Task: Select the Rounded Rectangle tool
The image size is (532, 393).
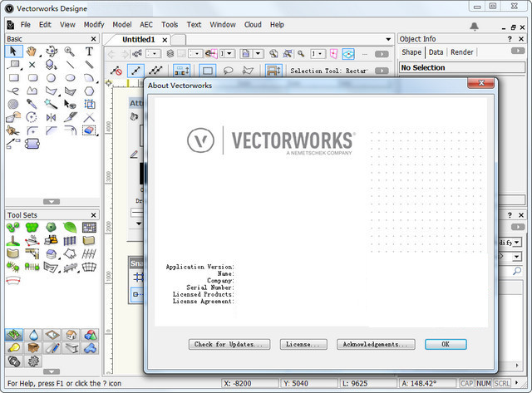Action: (x=32, y=78)
